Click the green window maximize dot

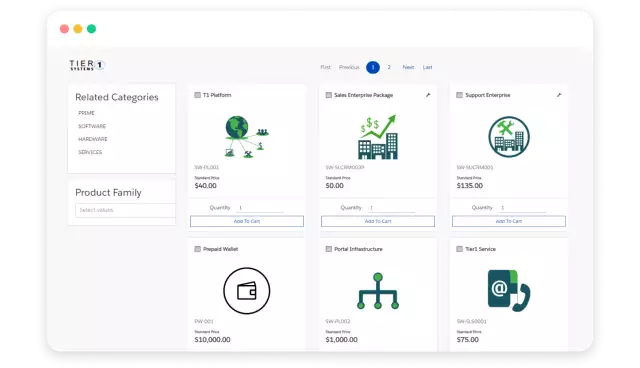tap(91, 29)
